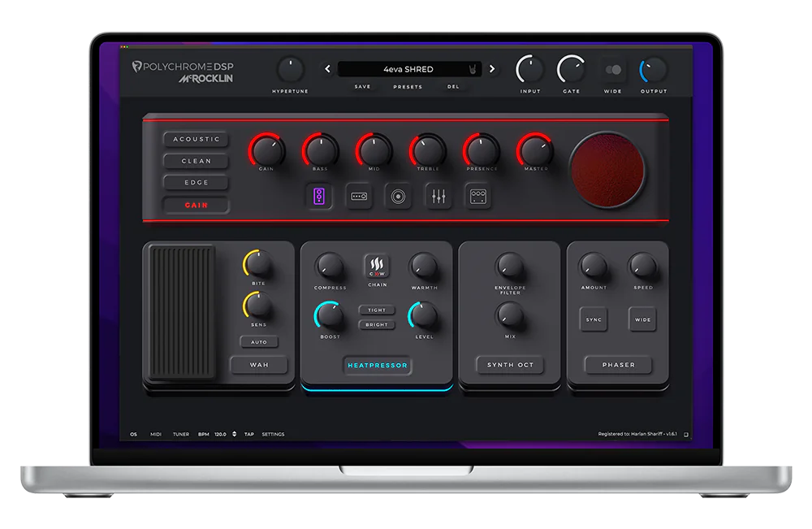This screenshot has height=529, width=812.
Task: Open the amp head icon panel
Action: click(360, 196)
